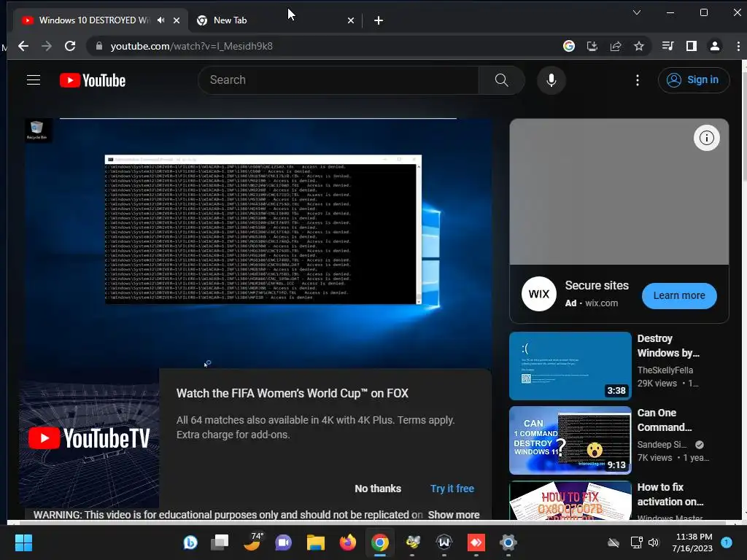Click Learn more on Wix ad
The image size is (747, 560).
click(x=679, y=296)
